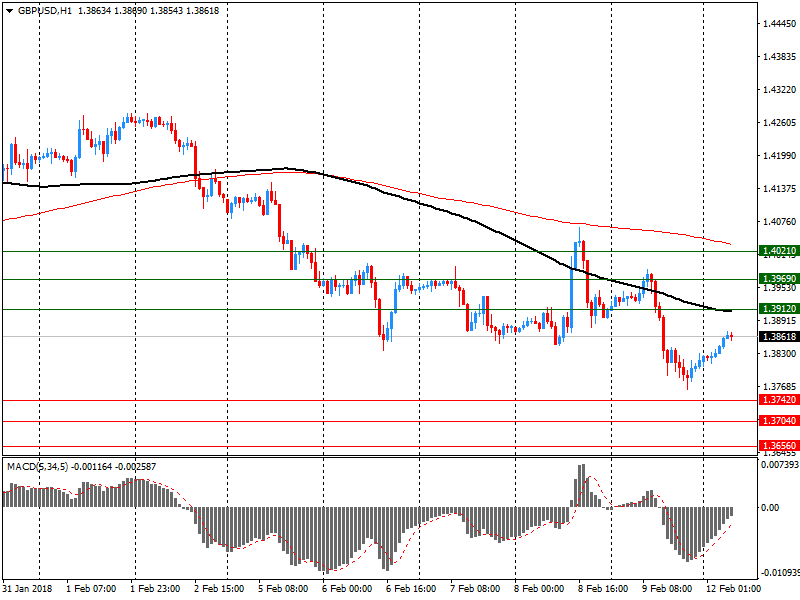Click the 6 Feb 16:00 time label
The height and width of the screenshot is (600, 800).
[x=410, y=589]
